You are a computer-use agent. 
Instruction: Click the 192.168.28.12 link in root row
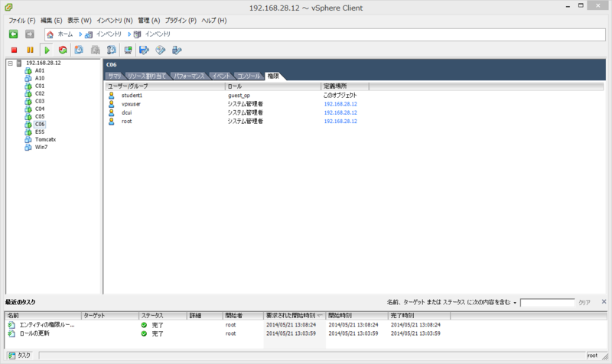pyautogui.click(x=340, y=122)
